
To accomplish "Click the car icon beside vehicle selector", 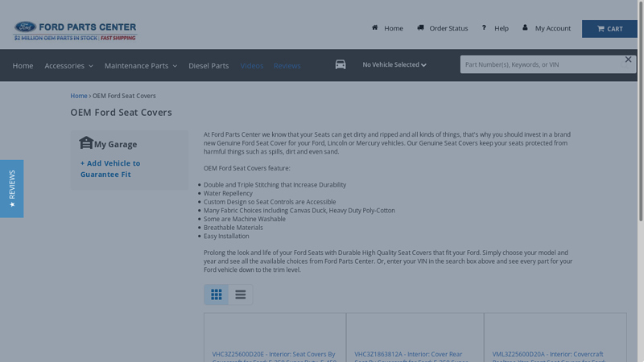I will (x=341, y=65).
